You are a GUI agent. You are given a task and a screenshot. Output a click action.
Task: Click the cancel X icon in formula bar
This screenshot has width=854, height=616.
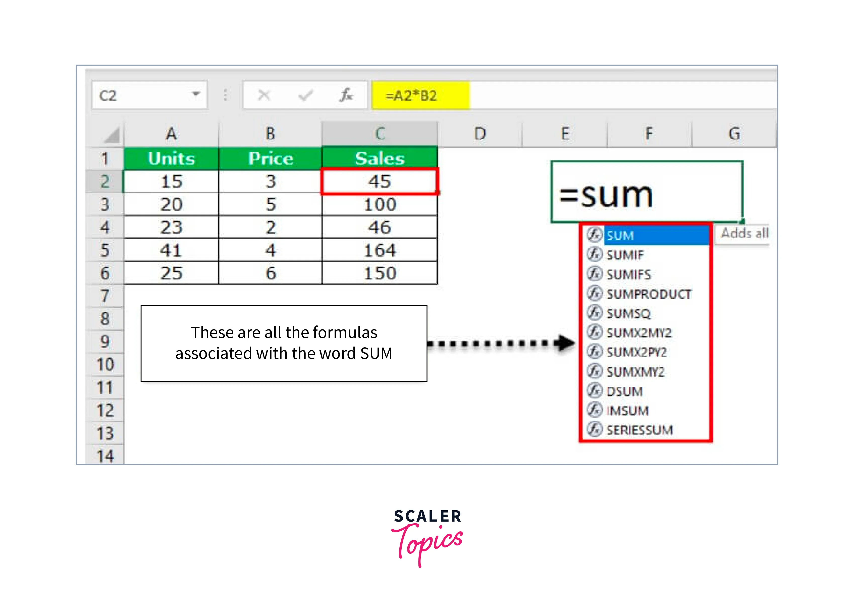(x=263, y=95)
